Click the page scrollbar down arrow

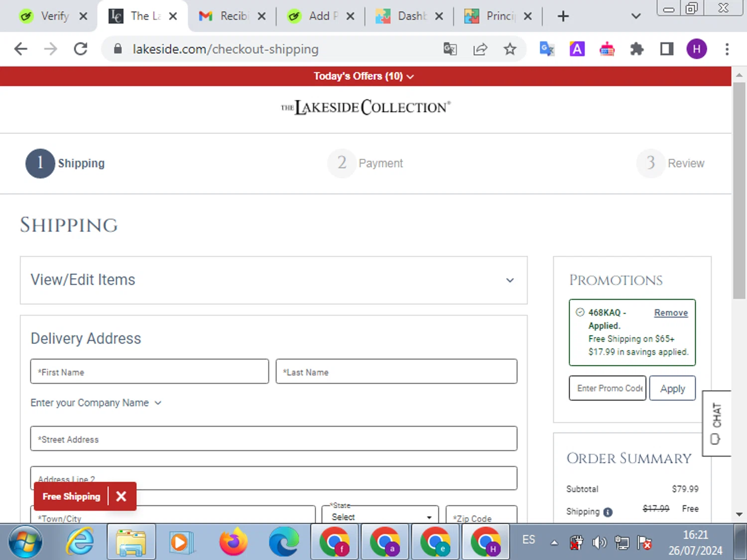point(739,514)
